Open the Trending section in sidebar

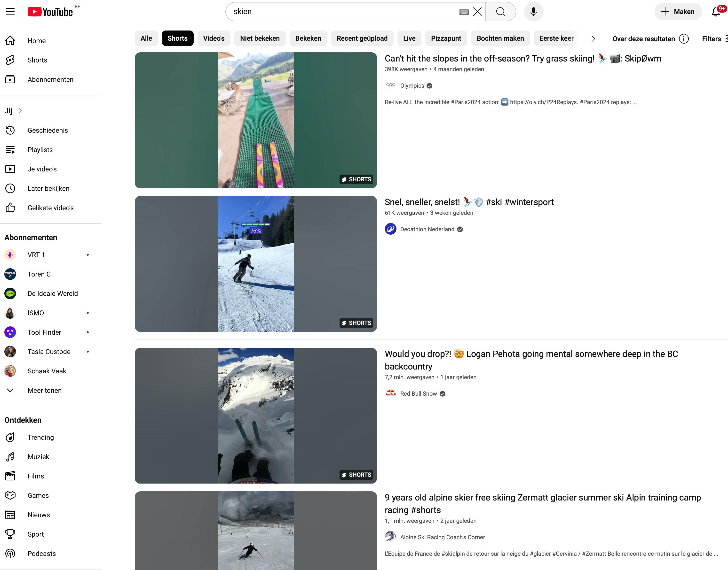40,437
